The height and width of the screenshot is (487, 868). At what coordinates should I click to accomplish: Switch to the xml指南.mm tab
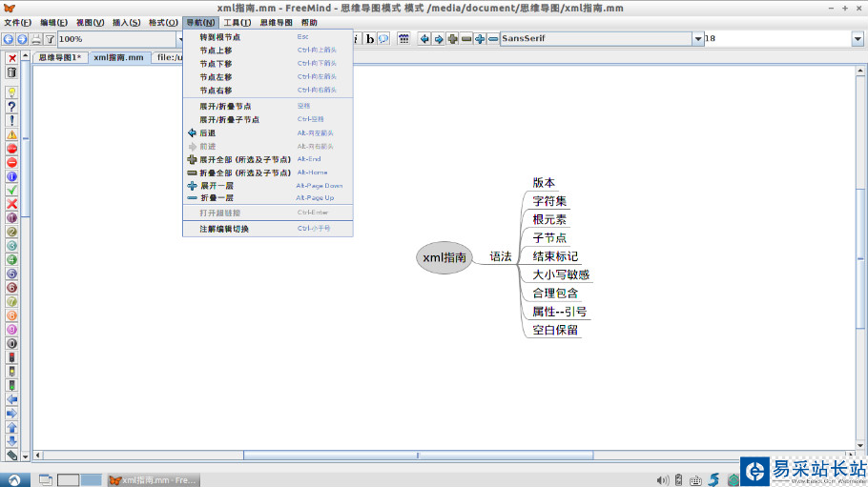(x=118, y=57)
